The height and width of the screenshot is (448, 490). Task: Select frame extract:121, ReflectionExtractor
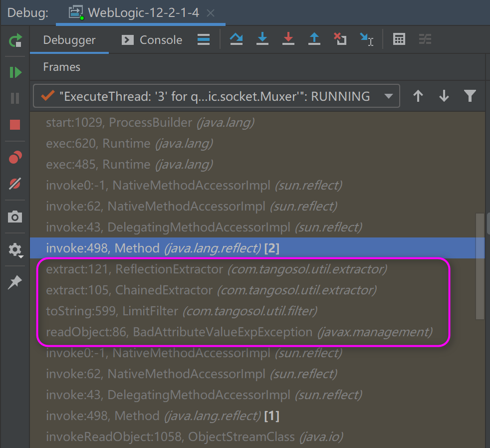(x=257, y=269)
